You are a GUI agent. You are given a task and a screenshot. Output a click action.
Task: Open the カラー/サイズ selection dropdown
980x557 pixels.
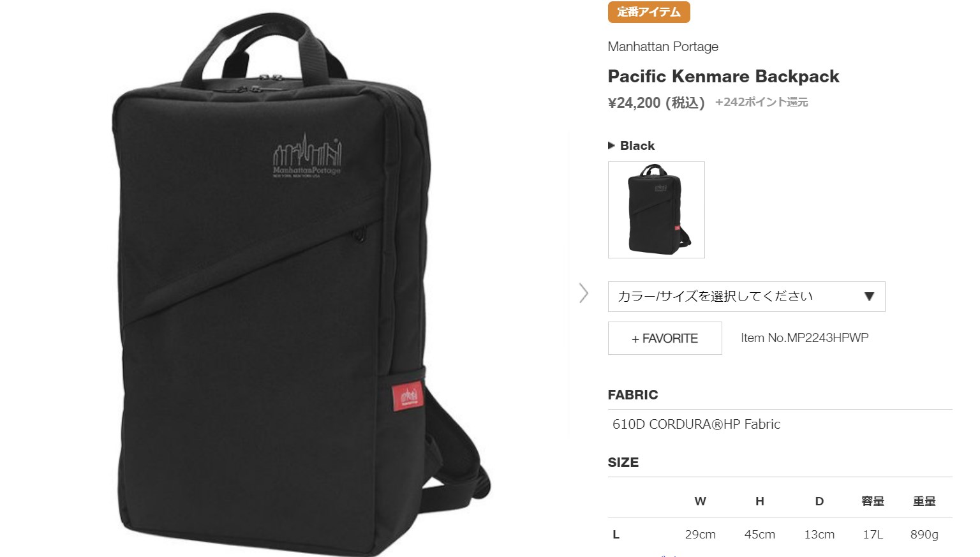746,297
